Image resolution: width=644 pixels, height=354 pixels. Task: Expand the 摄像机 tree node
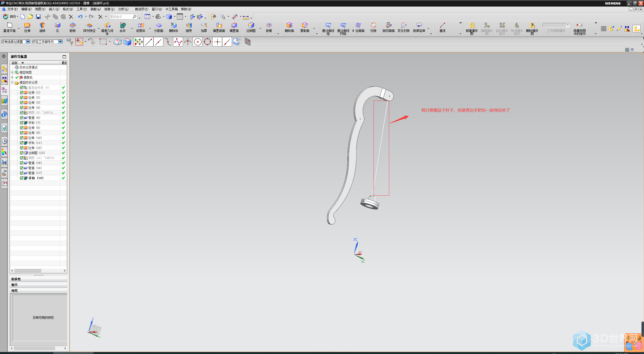point(12,77)
